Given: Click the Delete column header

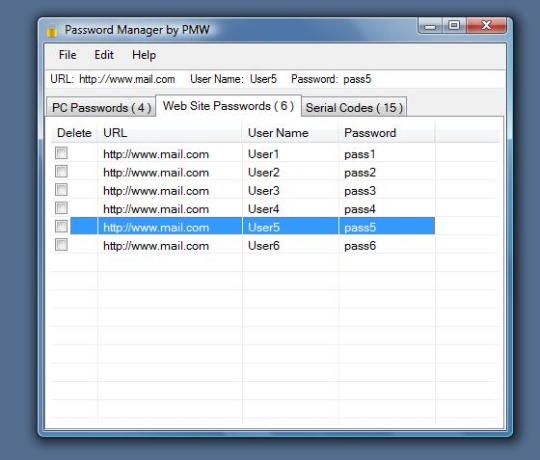Looking at the screenshot, I should point(74,133).
